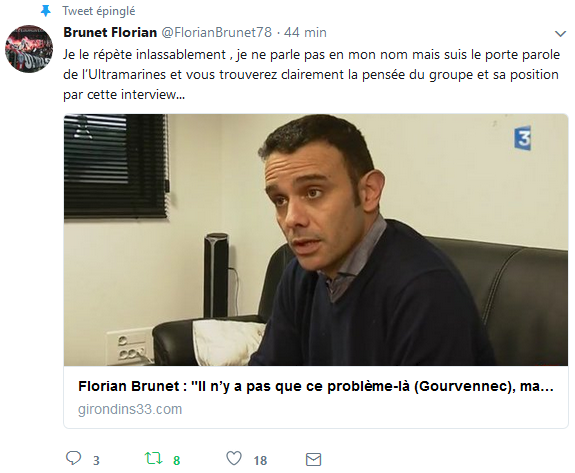The image size is (575, 473).
Task: Open the "Florian Brunet : Il n'y a pas" headline
Action: click(x=316, y=386)
